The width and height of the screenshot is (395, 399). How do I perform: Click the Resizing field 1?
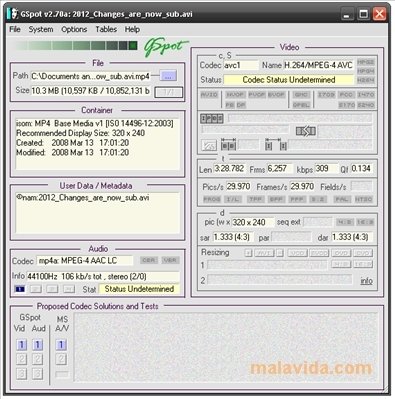click(x=267, y=265)
